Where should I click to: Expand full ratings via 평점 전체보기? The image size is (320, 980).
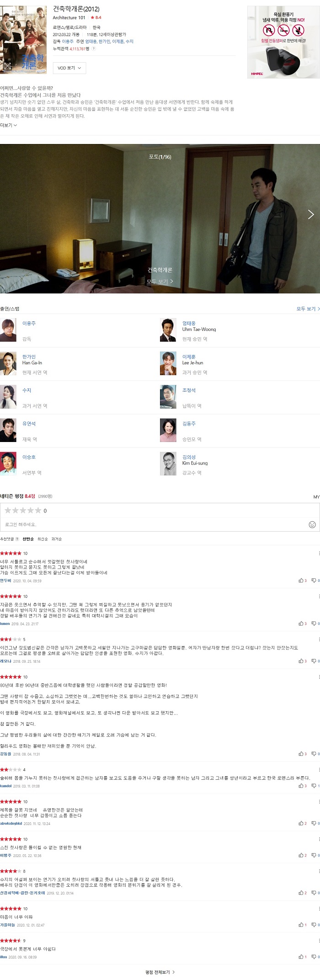pyautogui.click(x=160, y=972)
